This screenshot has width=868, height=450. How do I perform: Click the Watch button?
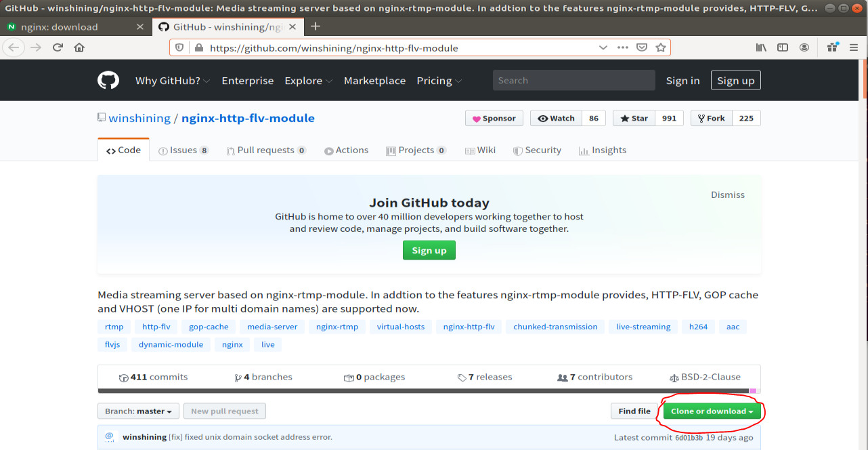556,118
